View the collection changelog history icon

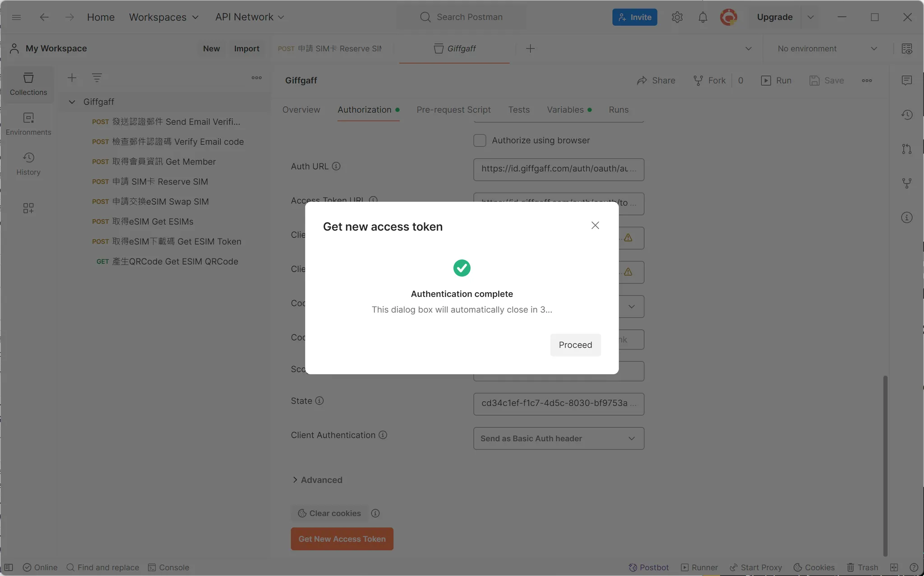coord(907,115)
